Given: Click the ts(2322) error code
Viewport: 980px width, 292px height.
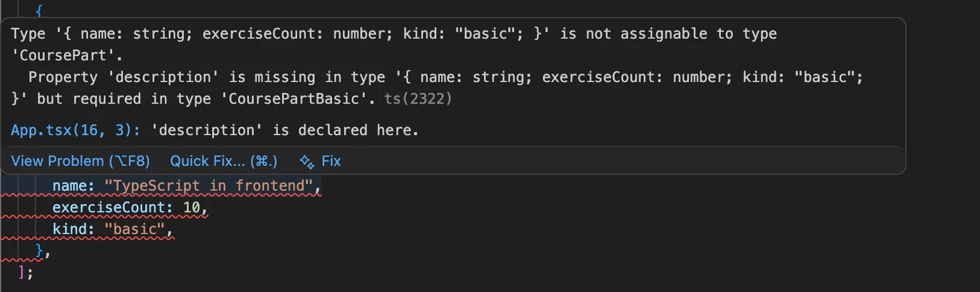Looking at the screenshot, I should (x=418, y=98).
